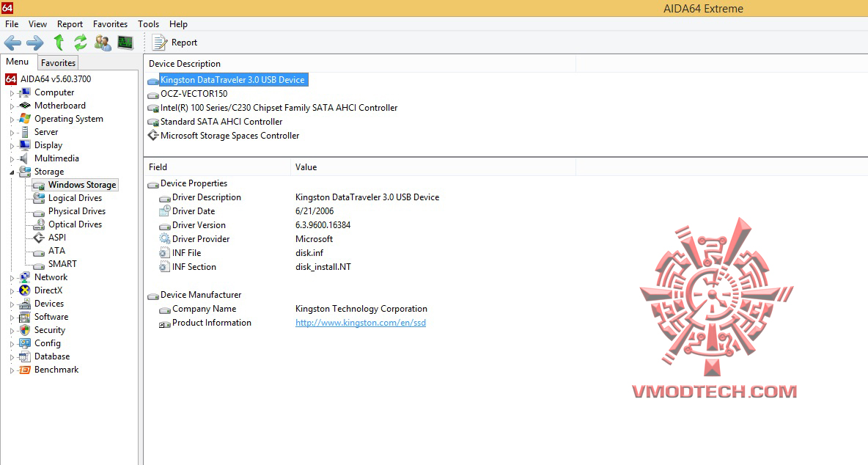The height and width of the screenshot is (465, 868).
Task: Open the View menu
Action: tap(37, 23)
